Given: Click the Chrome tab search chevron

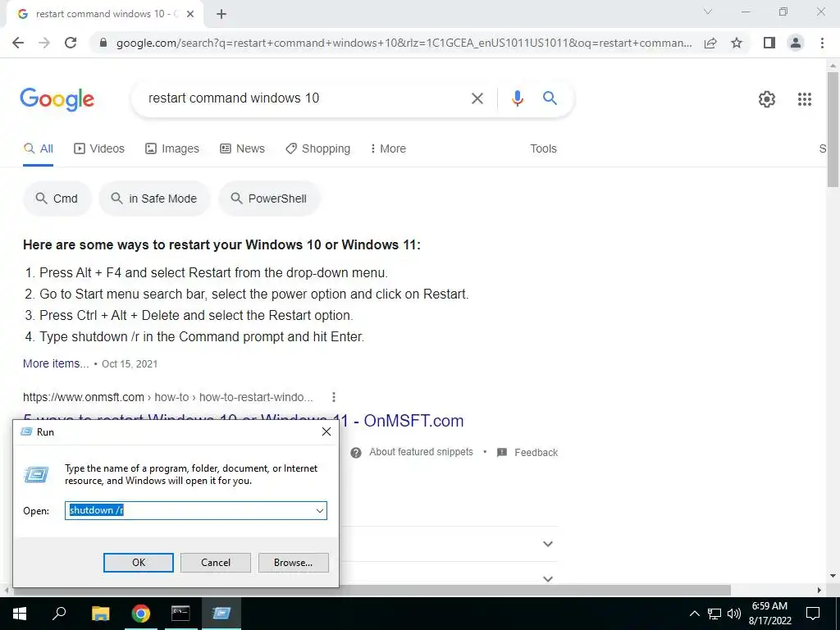Looking at the screenshot, I should point(708,11).
